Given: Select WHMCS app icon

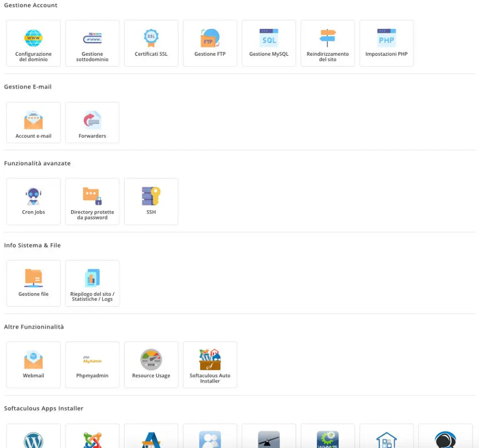Looking at the screenshot, I should pyautogui.click(x=327, y=440).
